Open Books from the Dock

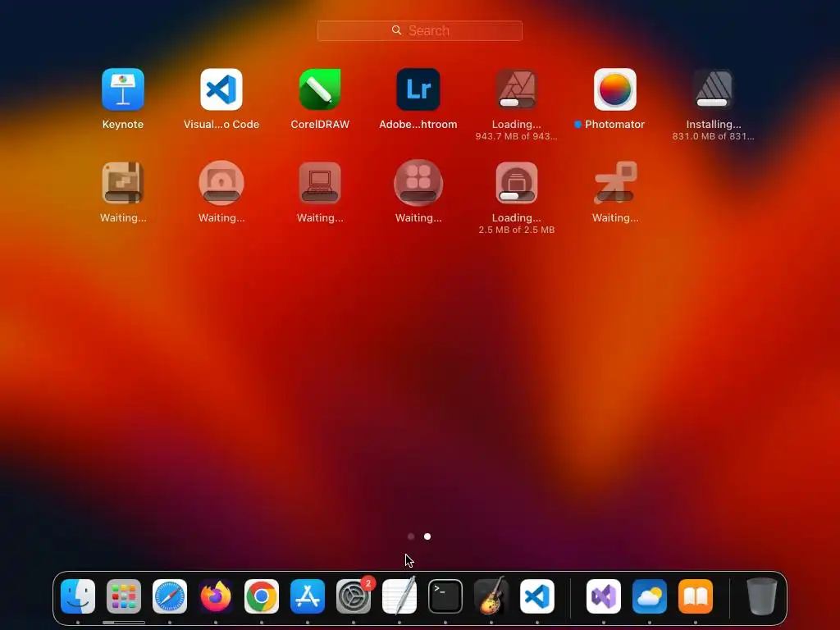tap(696, 596)
